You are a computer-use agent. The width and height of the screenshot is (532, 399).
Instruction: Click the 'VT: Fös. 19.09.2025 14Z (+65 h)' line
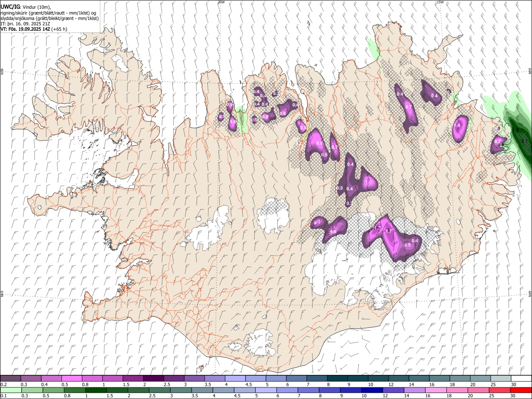[34, 29]
